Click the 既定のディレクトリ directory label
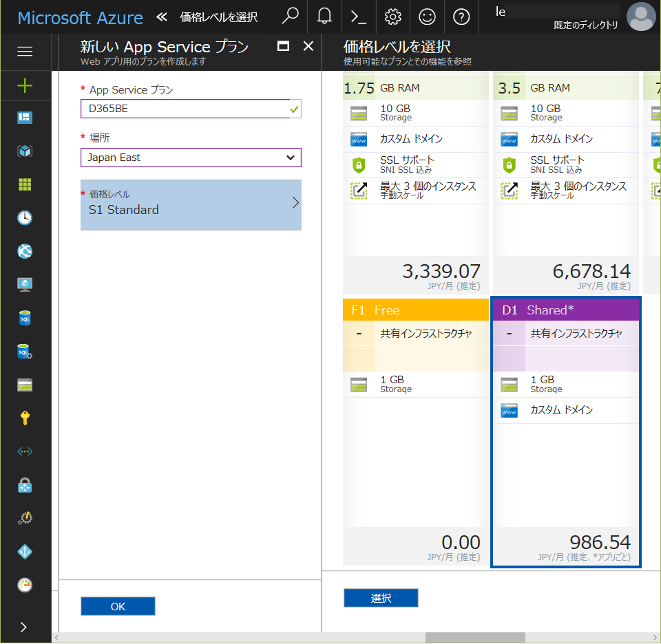Viewport: 661px width, 644px height. point(585,25)
